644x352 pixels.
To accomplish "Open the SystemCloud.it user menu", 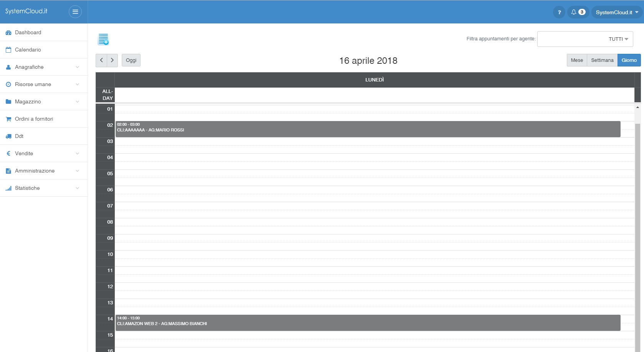I will pos(617,12).
